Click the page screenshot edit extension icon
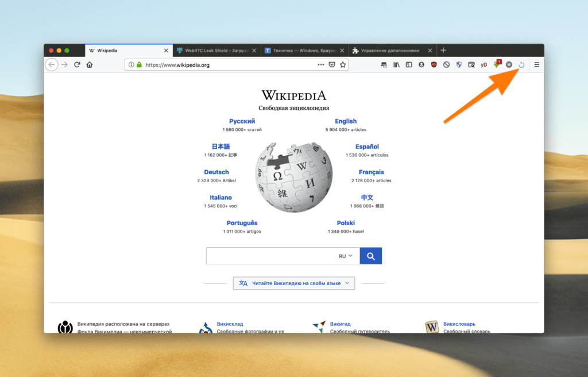This screenshot has width=588, height=377. point(471,64)
